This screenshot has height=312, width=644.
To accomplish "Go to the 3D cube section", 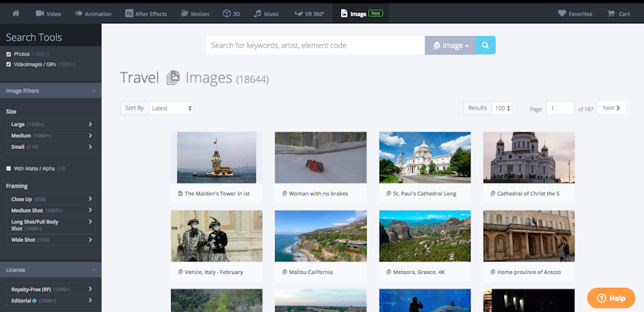I will [x=231, y=13].
